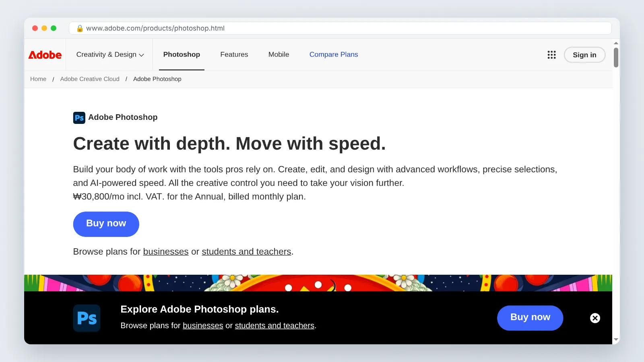Click the colorful artwork banner image

click(x=318, y=283)
